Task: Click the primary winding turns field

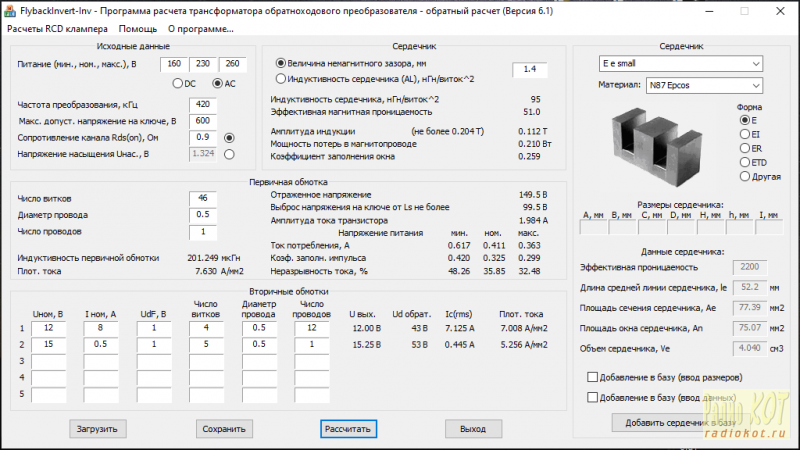Action: tap(203, 198)
